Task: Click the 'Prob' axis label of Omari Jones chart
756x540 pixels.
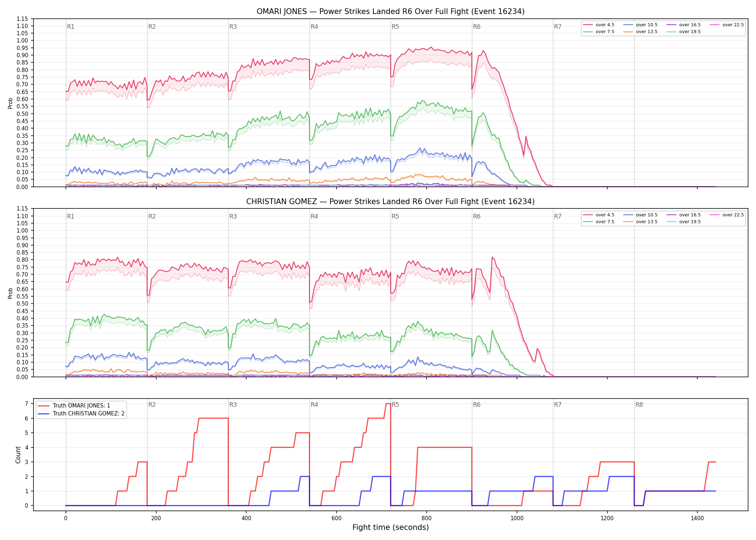Action: coord(10,103)
